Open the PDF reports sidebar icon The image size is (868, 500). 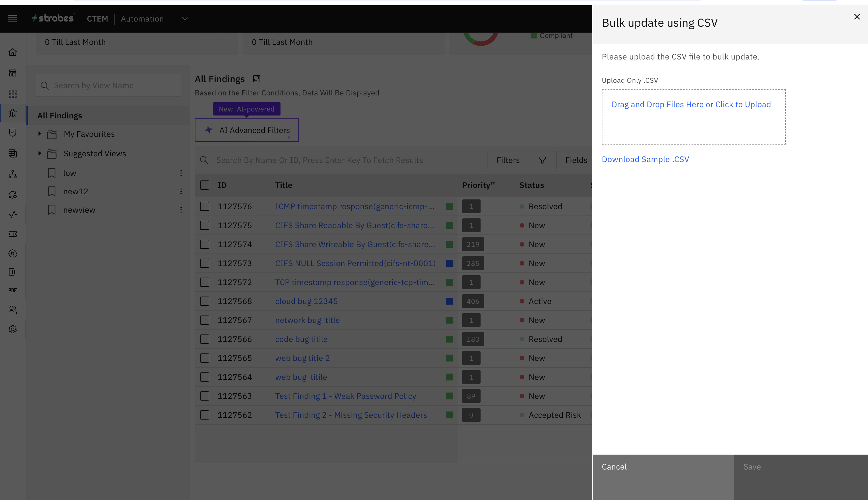coord(13,290)
